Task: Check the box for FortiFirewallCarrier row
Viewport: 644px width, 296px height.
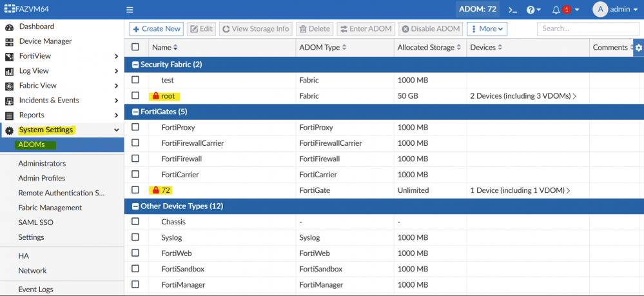Action: [135, 143]
